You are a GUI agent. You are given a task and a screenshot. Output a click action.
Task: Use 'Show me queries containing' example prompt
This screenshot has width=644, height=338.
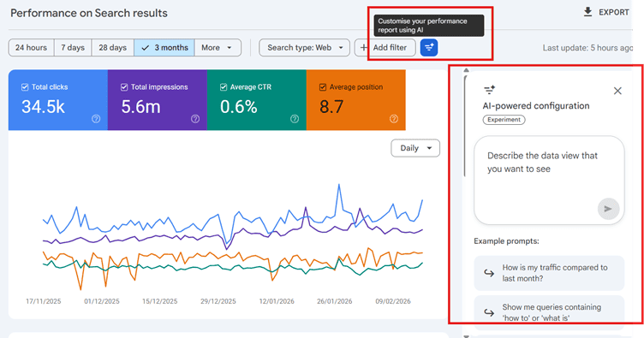click(x=549, y=312)
